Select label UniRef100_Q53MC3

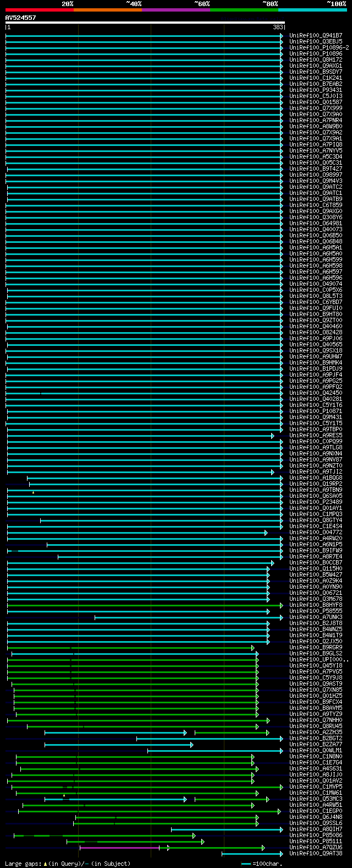coord(316,799)
